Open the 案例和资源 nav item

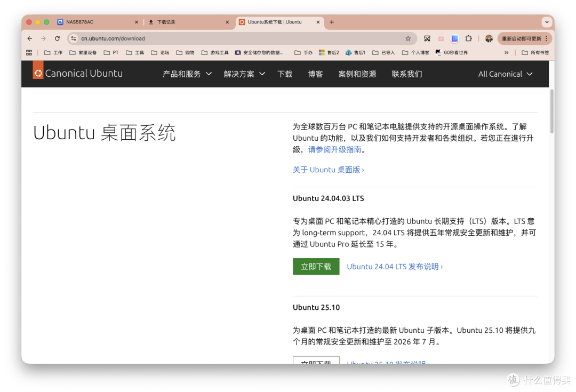(x=357, y=74)
